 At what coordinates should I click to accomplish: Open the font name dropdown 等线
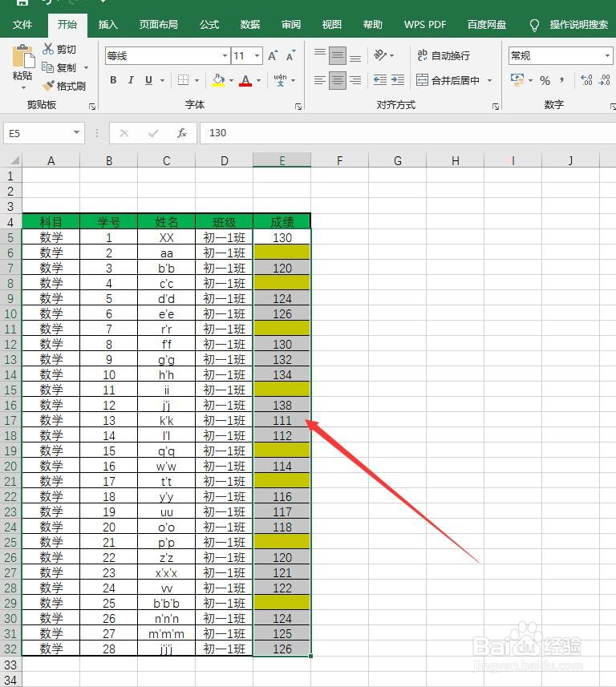point(225,55)
